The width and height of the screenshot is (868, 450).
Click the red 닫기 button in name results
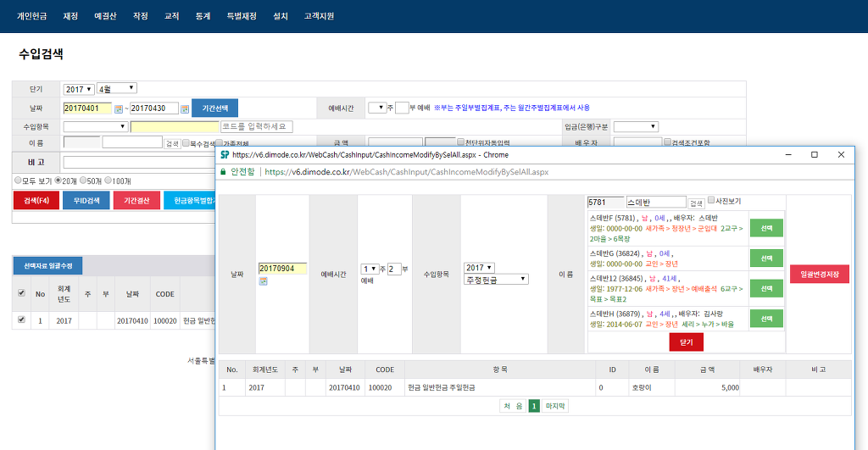click(x=686, y=342)
